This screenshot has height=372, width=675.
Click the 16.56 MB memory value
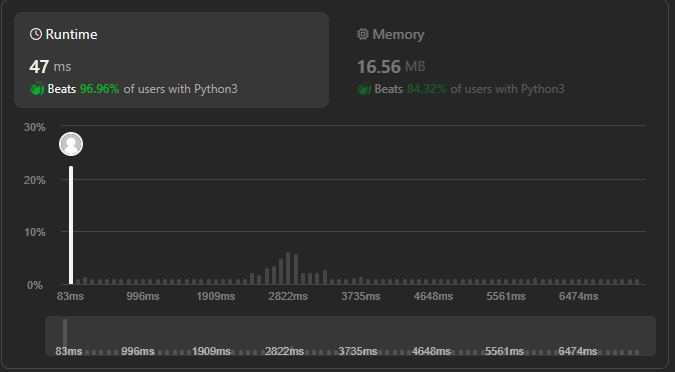click(x=391, y=67)
